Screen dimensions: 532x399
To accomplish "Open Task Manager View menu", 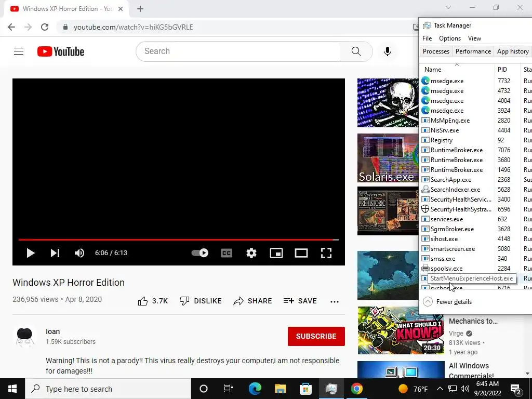I will point(474,38).
